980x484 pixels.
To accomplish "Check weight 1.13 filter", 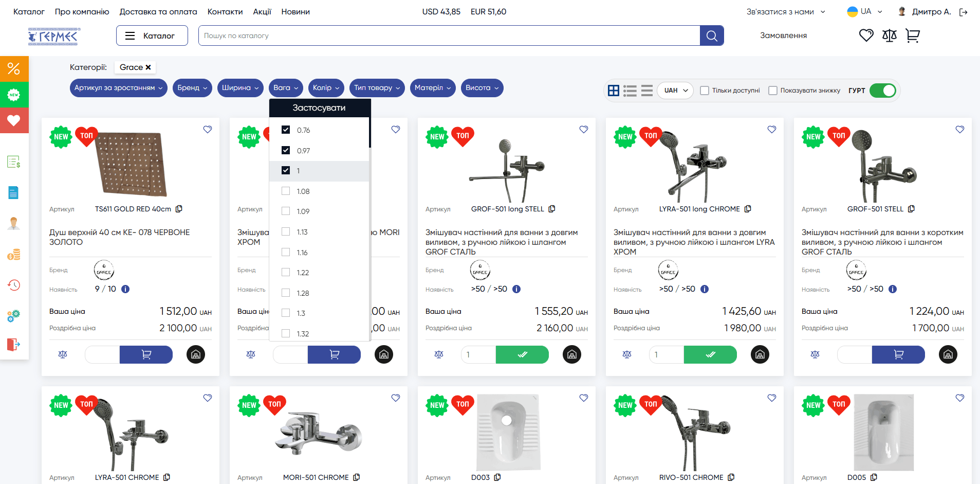I will pos(286,231).
